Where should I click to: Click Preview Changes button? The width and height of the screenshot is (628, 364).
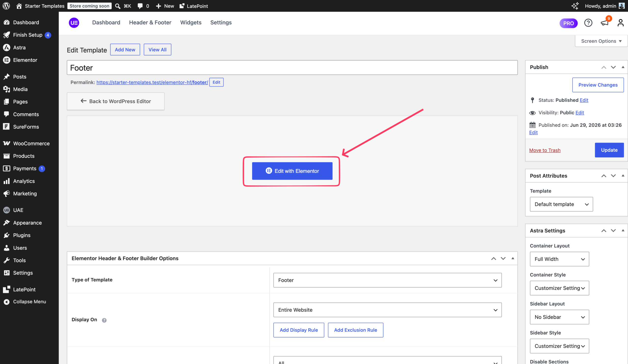598,85
